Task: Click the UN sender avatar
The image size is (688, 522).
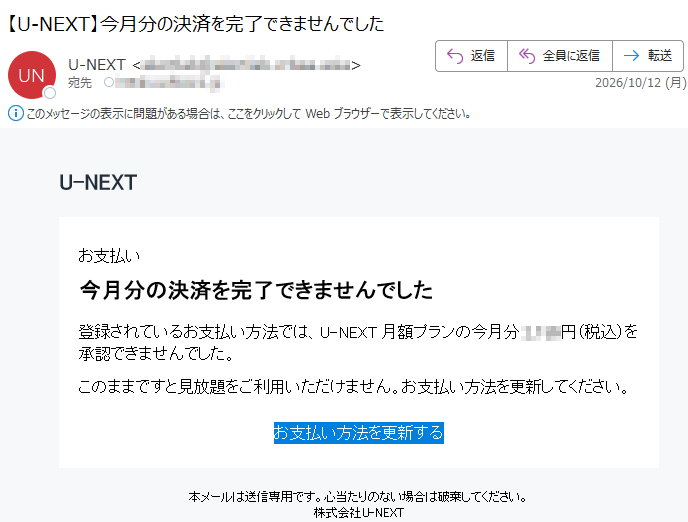Action: pos(32,75)
